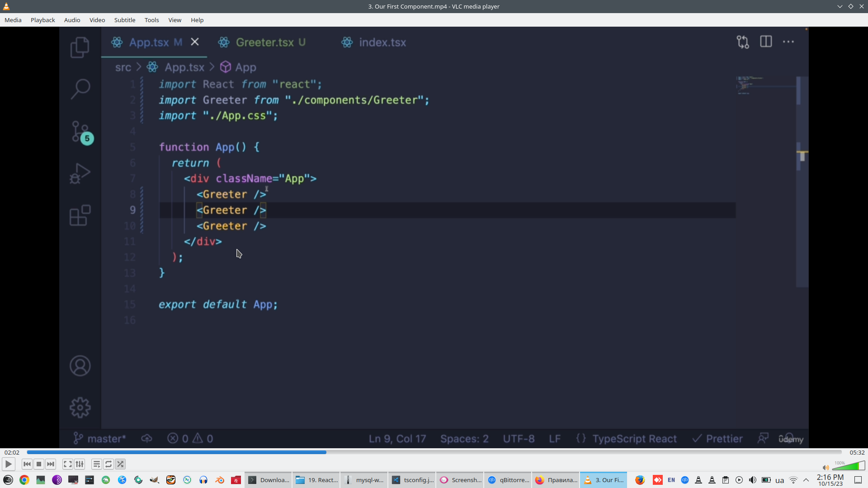Toggle fullscreen video mode

[67, 464]
